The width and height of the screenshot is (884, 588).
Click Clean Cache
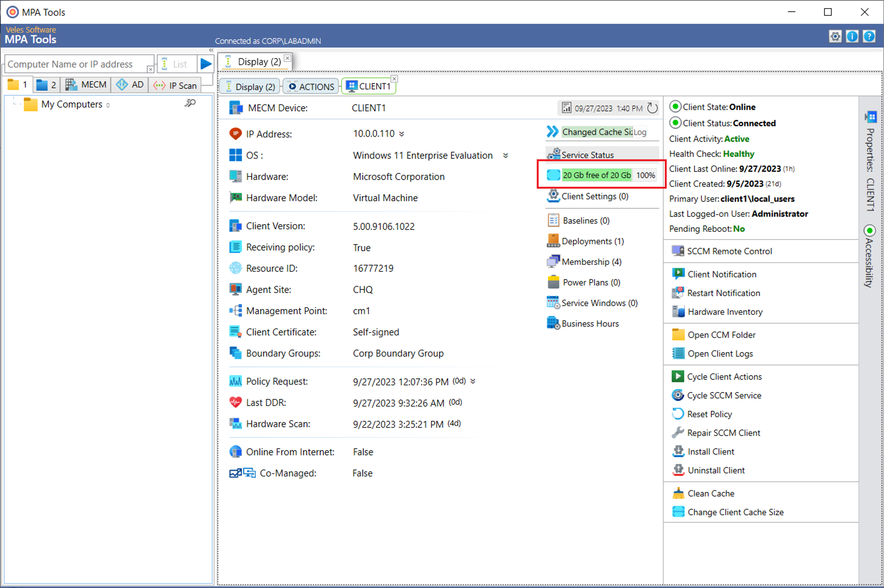point(703,493)
